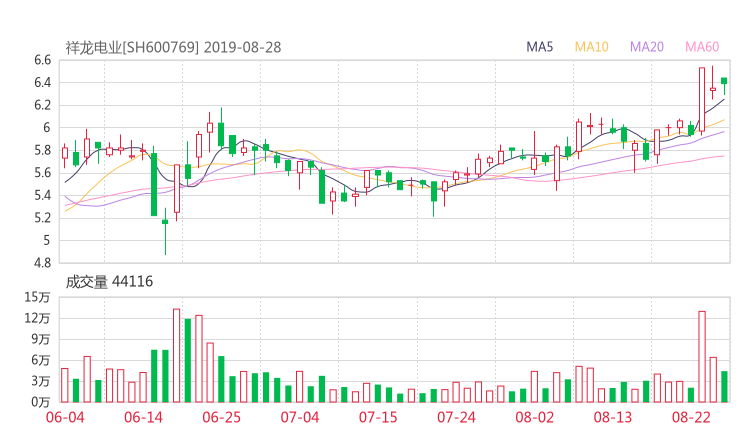Viewport: 740px width, 440px height.
Task: Select the large green candlestick near 06-14
Action: point(154,184)
